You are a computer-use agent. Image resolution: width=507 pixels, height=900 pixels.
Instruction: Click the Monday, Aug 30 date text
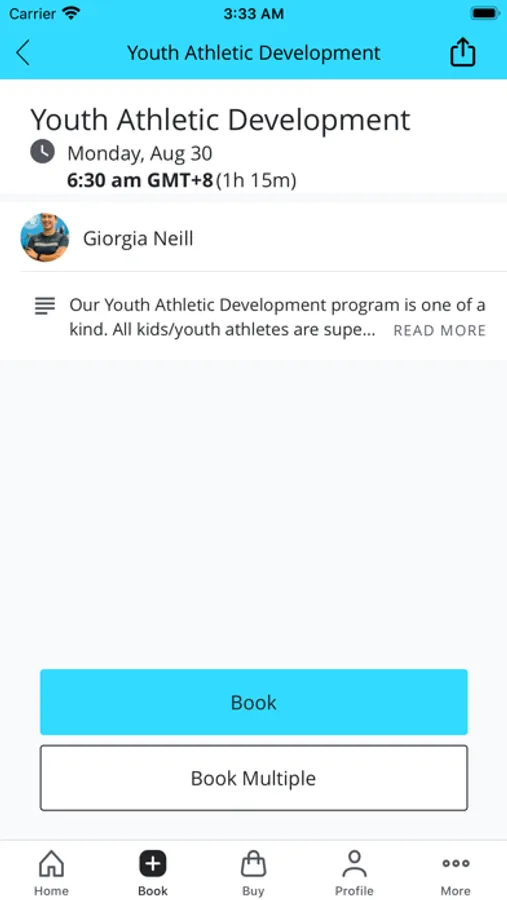pyautogui.click(x=140, y=154)
